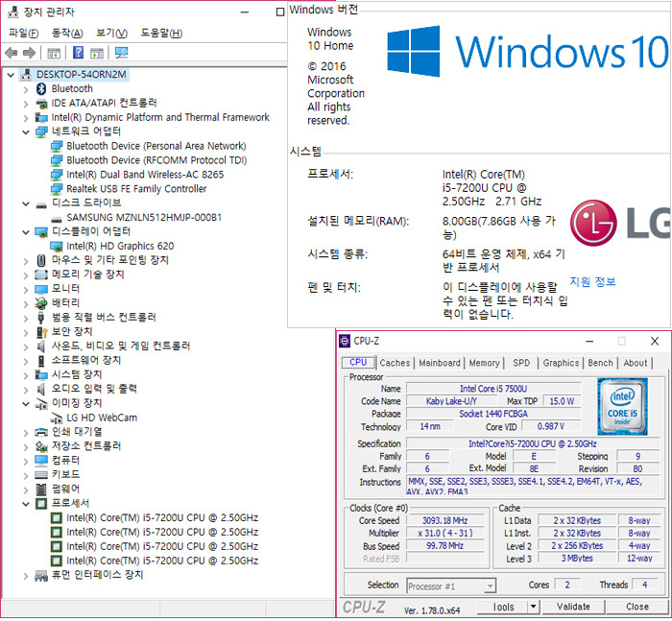672x621 pixels.
Task: Click the 3093.18 MHz Core Speed value
Action: [x=444, y=521]
